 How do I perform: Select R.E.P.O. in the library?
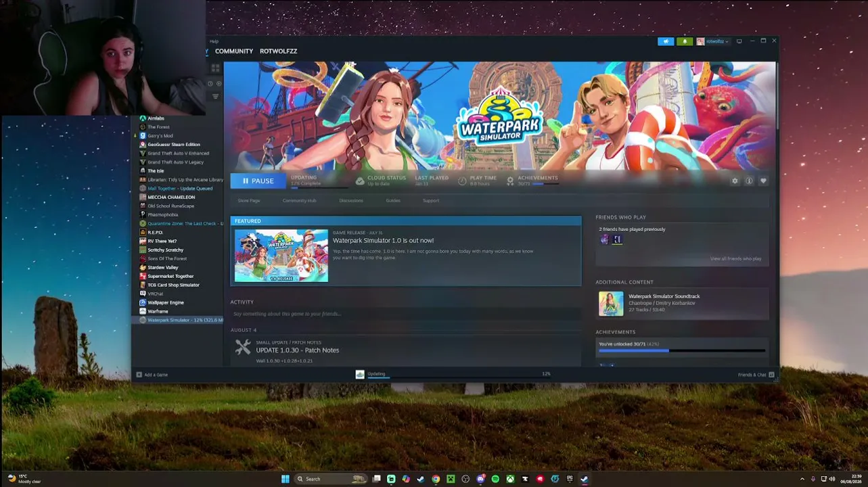(177, 232)
